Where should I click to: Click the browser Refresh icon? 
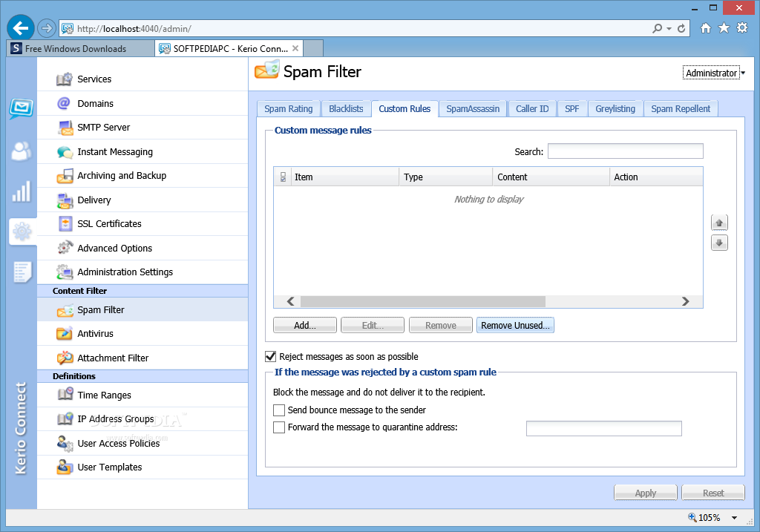click(x=681, y=29)
